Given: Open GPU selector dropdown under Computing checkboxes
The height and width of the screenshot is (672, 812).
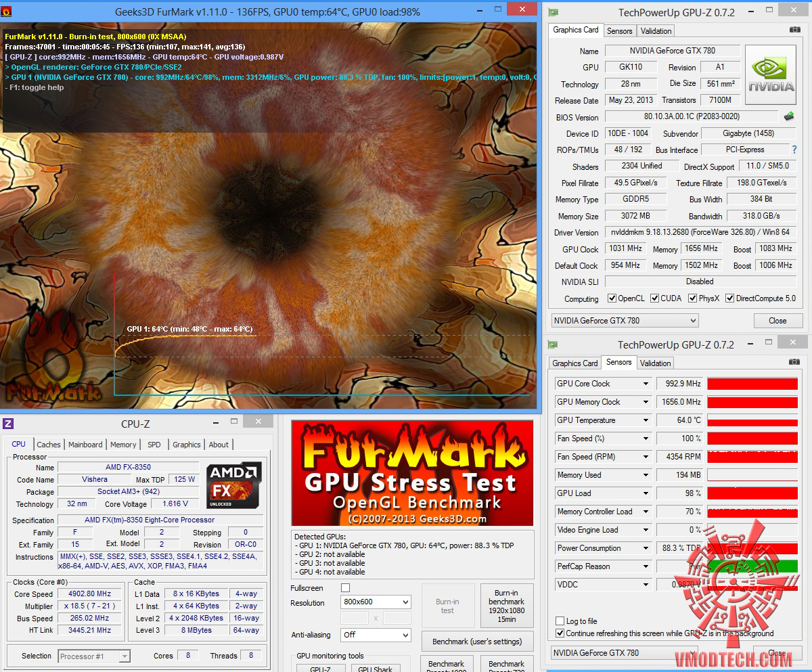Looking at the screenshot, I should tap(625, 321).
